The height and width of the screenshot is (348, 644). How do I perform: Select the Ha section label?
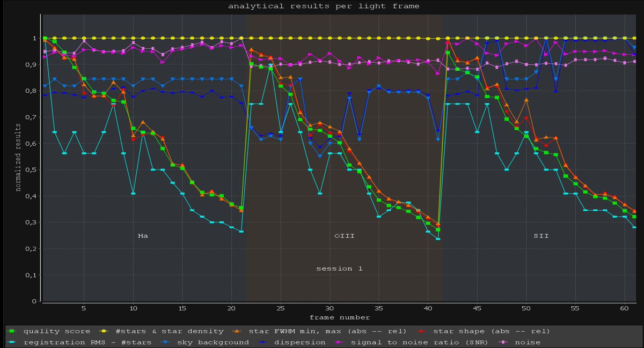(143, 235)
